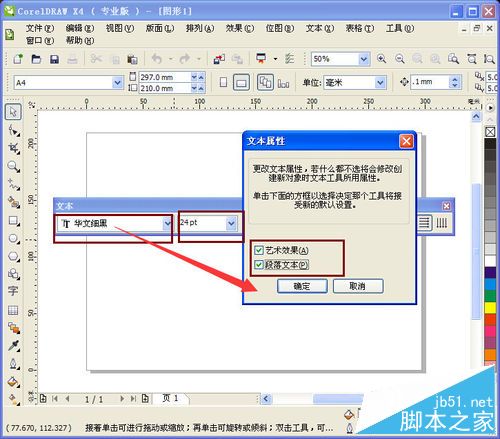The image size is (500, 439).
Task: Click the Save icon
Action: click(x=54, y=59)
